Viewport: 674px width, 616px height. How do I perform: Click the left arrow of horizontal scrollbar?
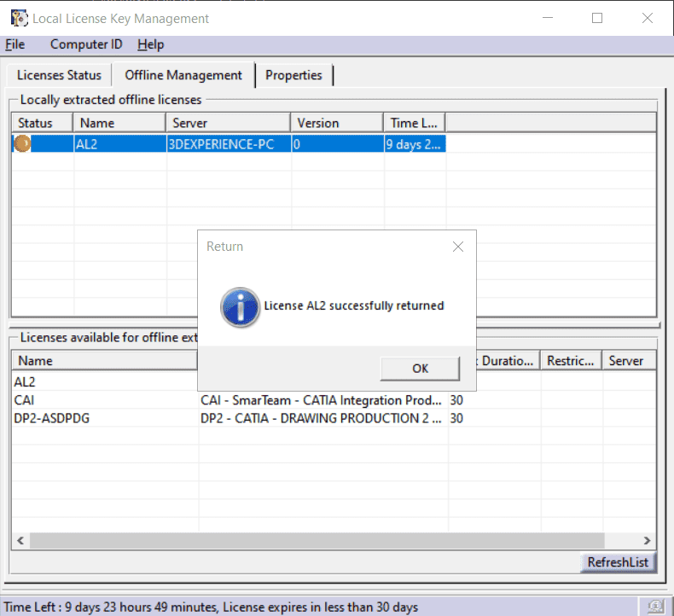pos(20,540)
